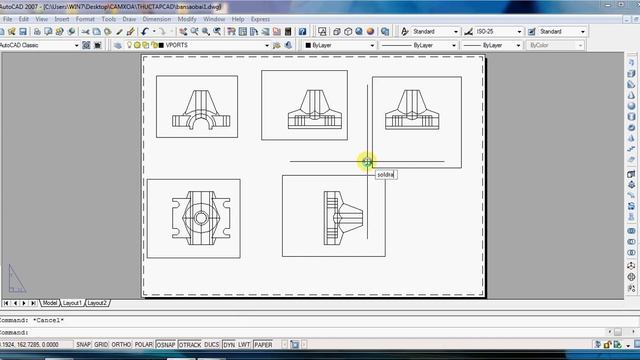The image size is (640, 360).
Task: Click the 3D Wireframe visual style icon
Action: (337, 31)
